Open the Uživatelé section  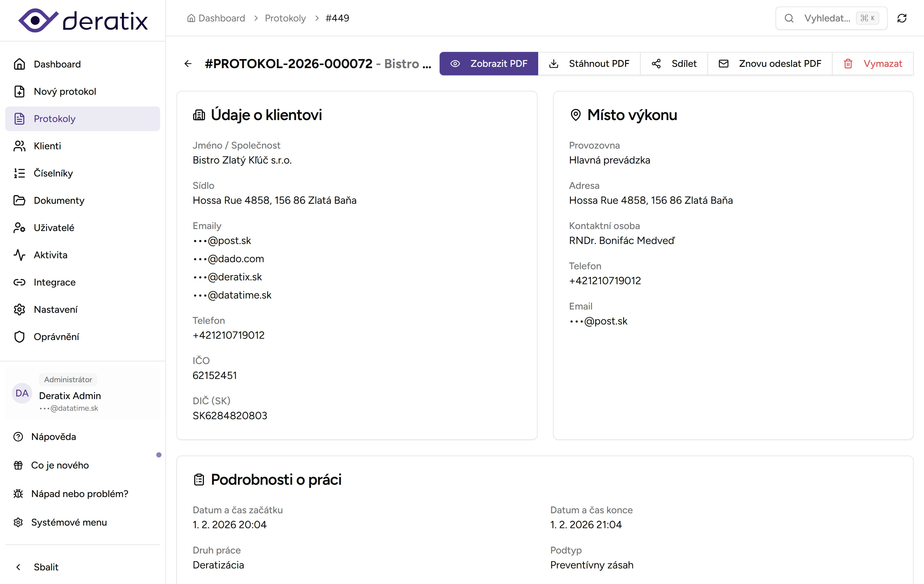54,227
